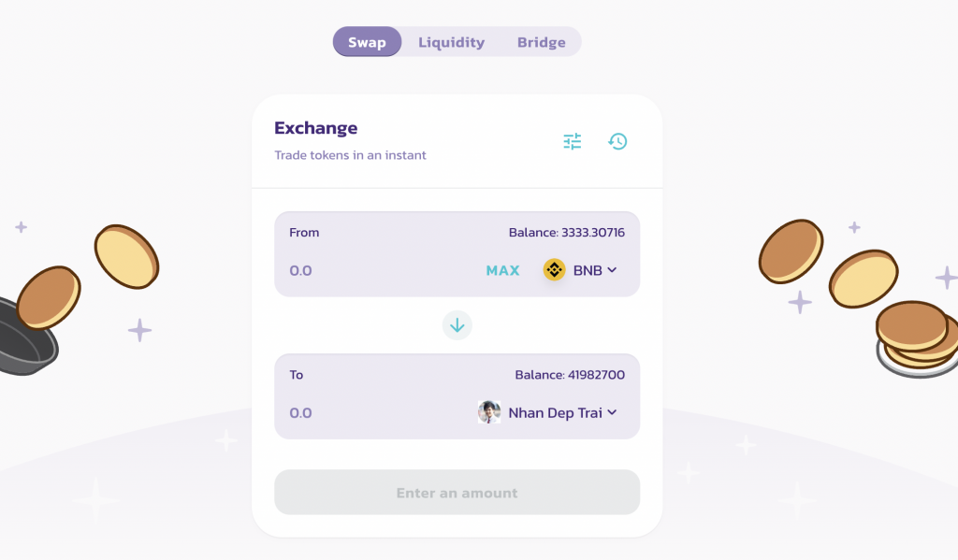This screenshot has width=958, height=560.
Task: Click the Trade tokens in an instant subtitle
Action: [350, 155]
